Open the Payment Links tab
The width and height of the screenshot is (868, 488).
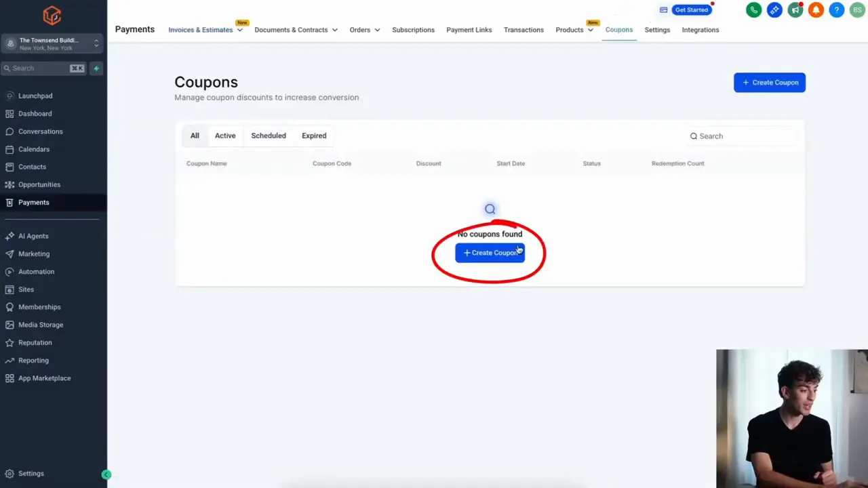[469, 30]
